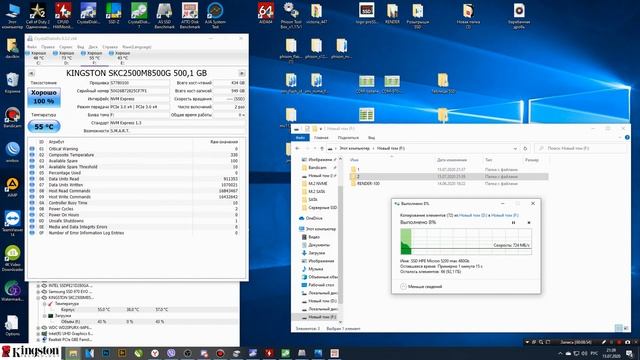
Task: Open Phison Tool Box desktop icon
Action: 291,15
